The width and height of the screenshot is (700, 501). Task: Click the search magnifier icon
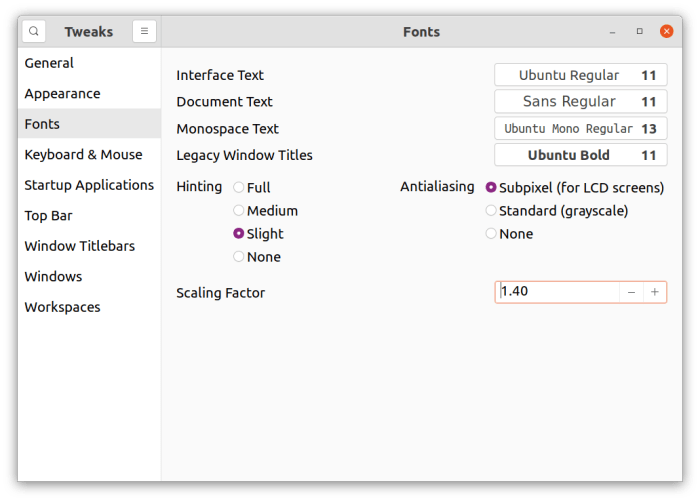[34, 31]
